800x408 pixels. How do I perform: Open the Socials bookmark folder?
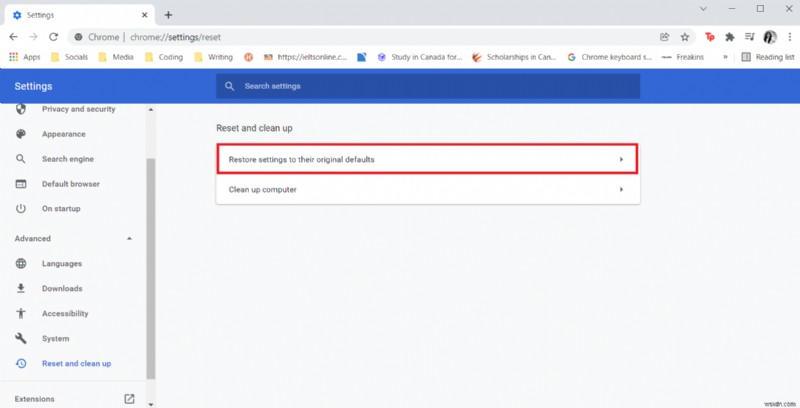tap(70, 57)
